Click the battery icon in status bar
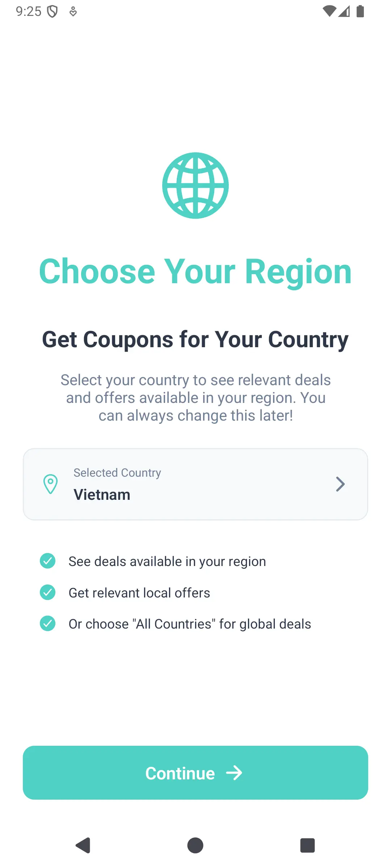This screenshot has width=391, height=868. (x=360, y=12)
